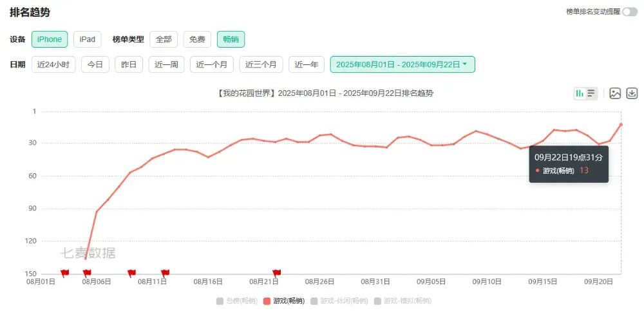Toggle the 榜单排名变动提醒 switch
Screen dimensions: 644x311
(629, 12)
